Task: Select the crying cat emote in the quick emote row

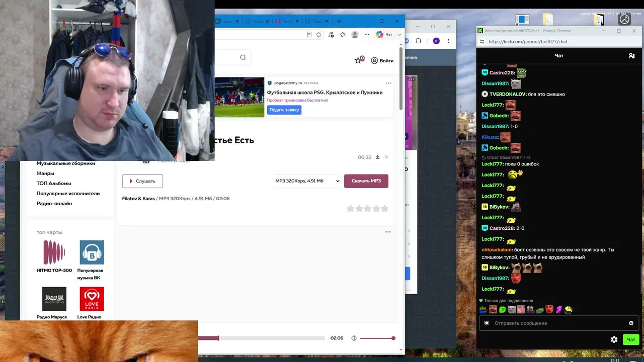Action: point(512,310)
